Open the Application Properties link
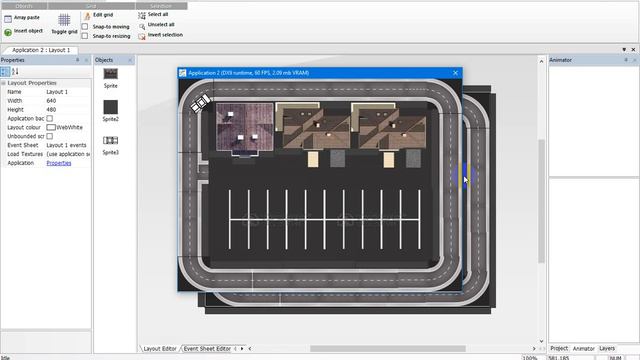The height and width of the screenshot is (360, 640). pos(59,163)
